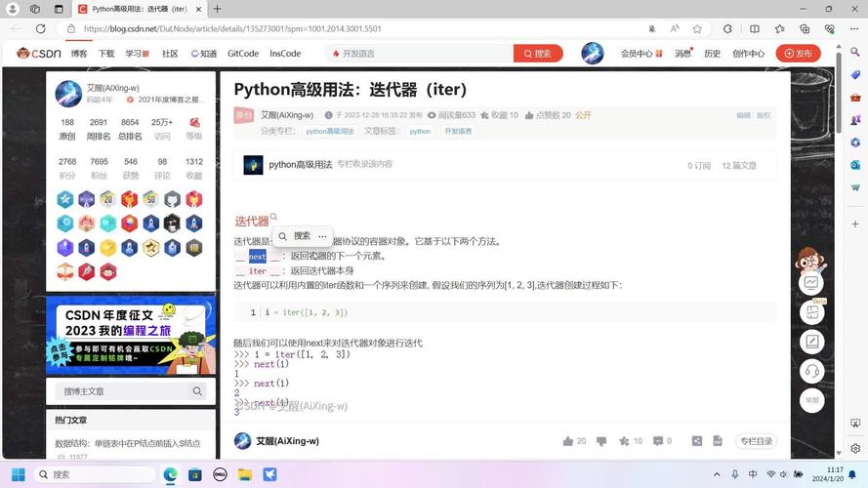Open 创作中心 link

tap(748, 53)
